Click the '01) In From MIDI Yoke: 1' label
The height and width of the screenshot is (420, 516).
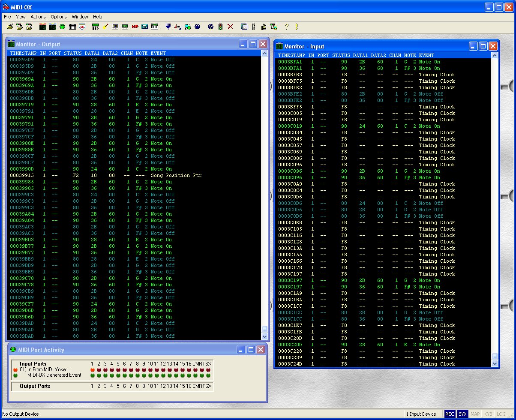46,369
